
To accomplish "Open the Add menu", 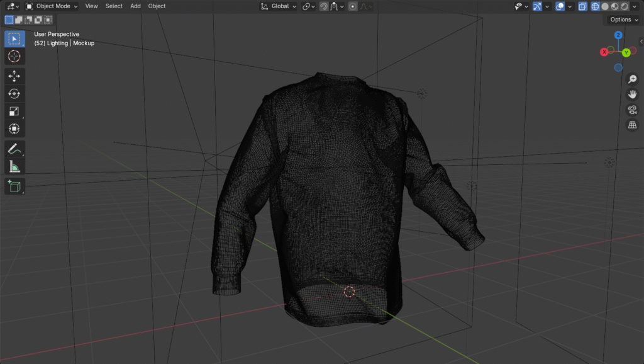I will click(135, 6).
